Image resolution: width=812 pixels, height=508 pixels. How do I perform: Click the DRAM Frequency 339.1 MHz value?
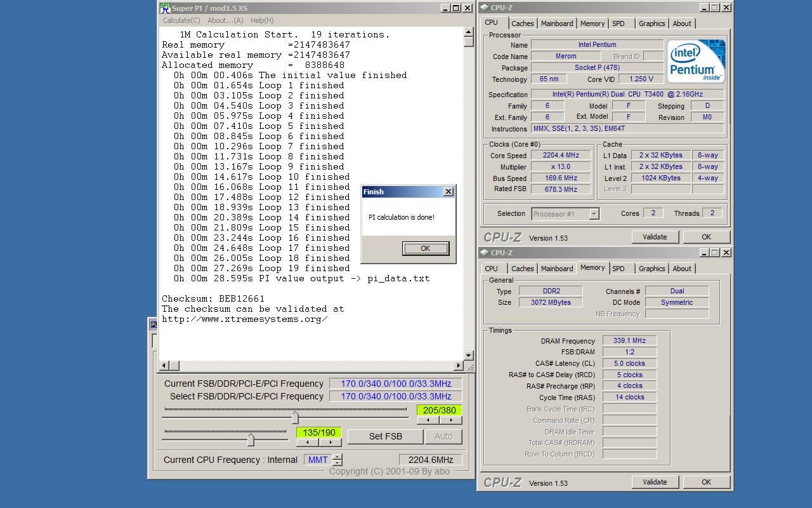pos(629,341)
